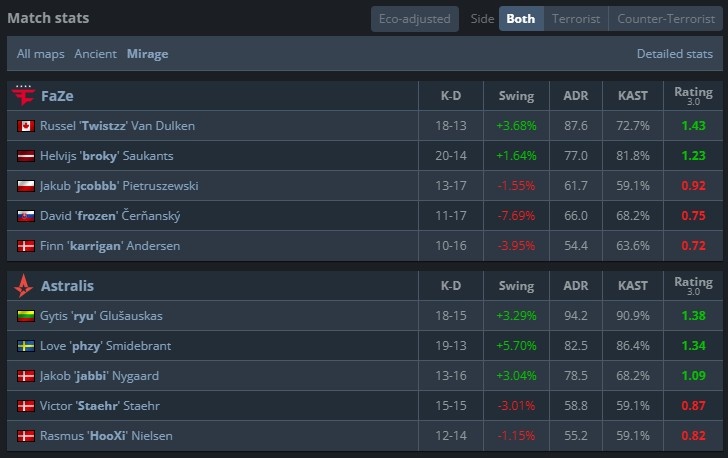Toggle the Eco-adjusted stats button
The width and height of the screenshot is (728, 458).
pyautogui.click(x=414, y=19)
